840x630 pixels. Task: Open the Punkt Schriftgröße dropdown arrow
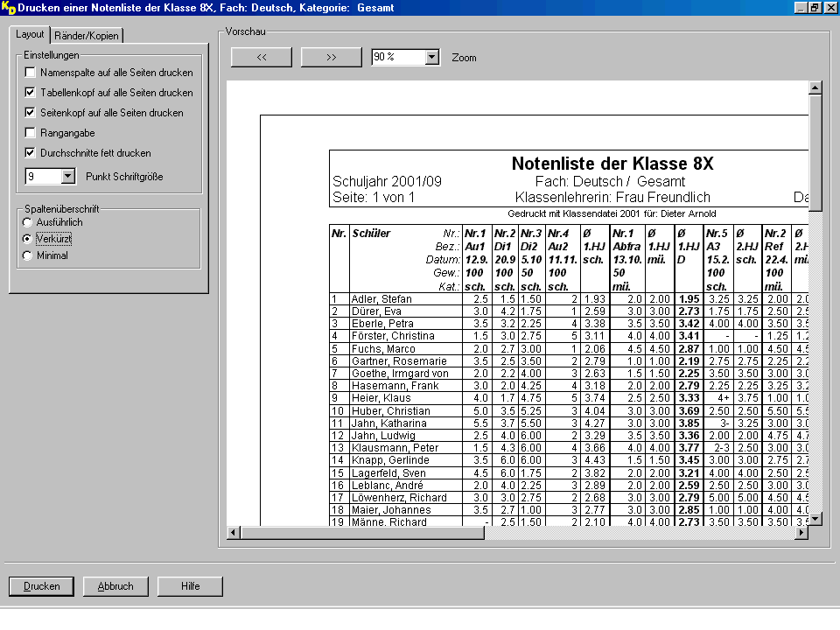click(68, 176)
